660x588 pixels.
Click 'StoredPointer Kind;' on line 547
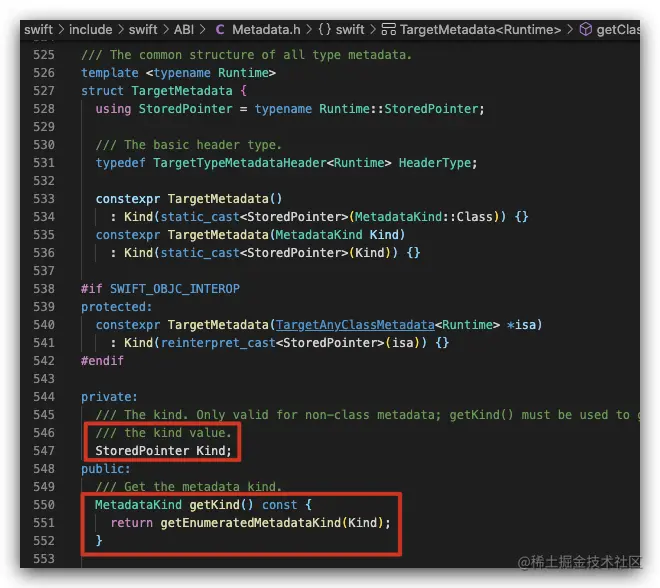point(163,451)
